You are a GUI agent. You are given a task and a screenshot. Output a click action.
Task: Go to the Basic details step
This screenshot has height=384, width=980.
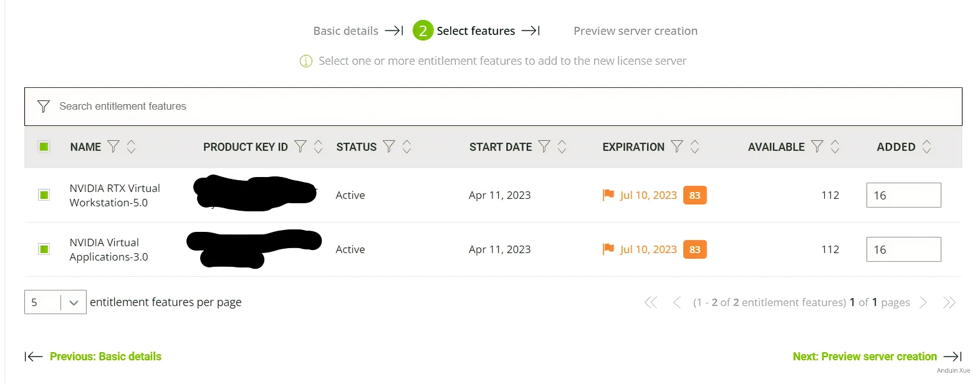click(x=345, y=31)
